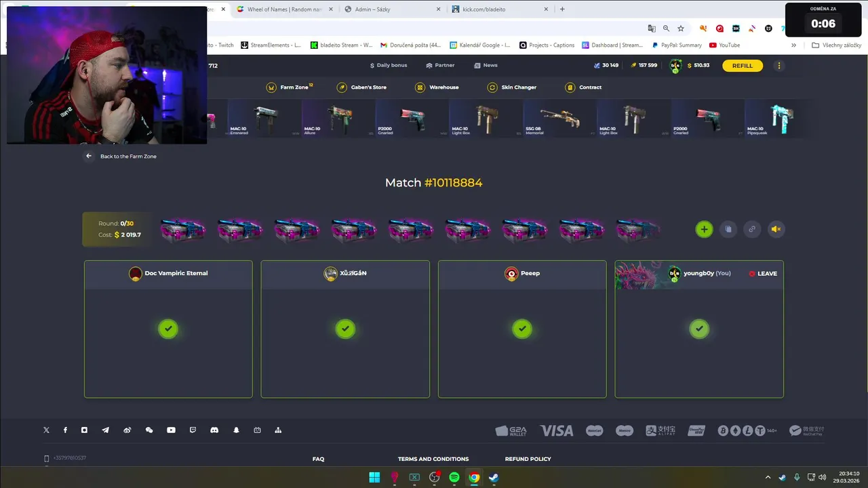Open Terms and Conditions link
This screenshot has width=868, height=488.
click(433, 460)
